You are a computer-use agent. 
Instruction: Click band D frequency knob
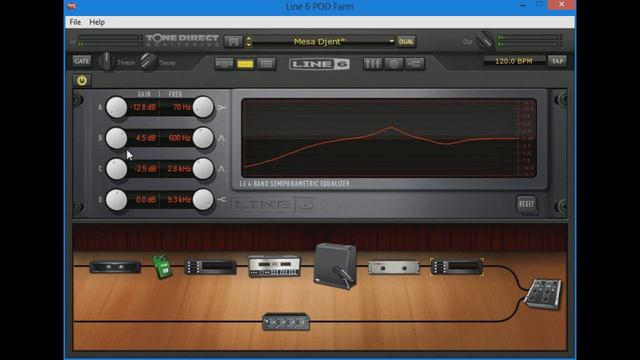click(x=203, y=200)
